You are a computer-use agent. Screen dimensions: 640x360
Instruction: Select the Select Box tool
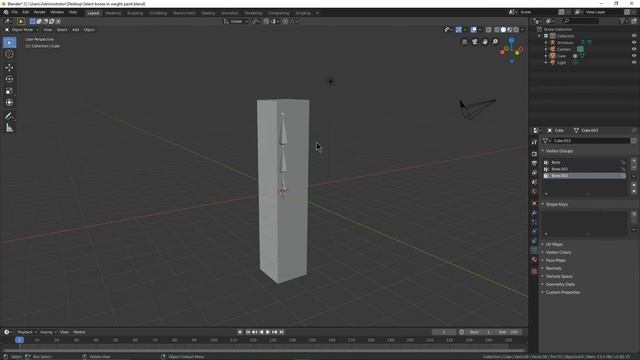click(x=9, y=42)
